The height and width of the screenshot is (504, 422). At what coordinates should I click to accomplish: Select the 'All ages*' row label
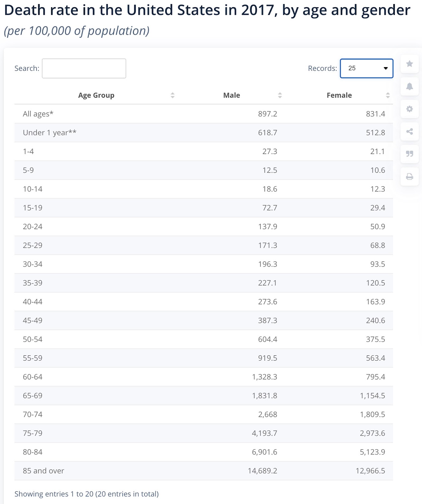coord(38,114)
